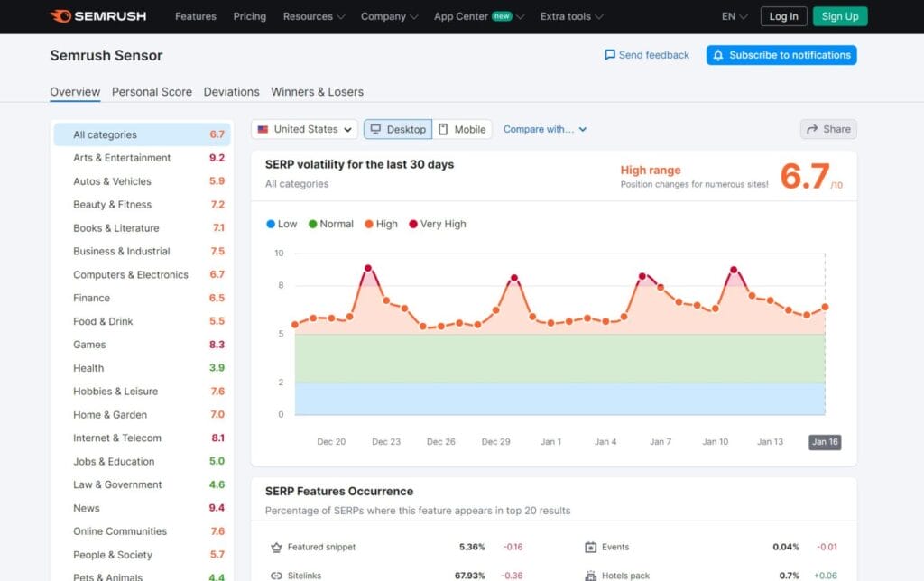Click the Sign Up button
Viewport: 924px width, 581px height.
click(x=840, y=16)
